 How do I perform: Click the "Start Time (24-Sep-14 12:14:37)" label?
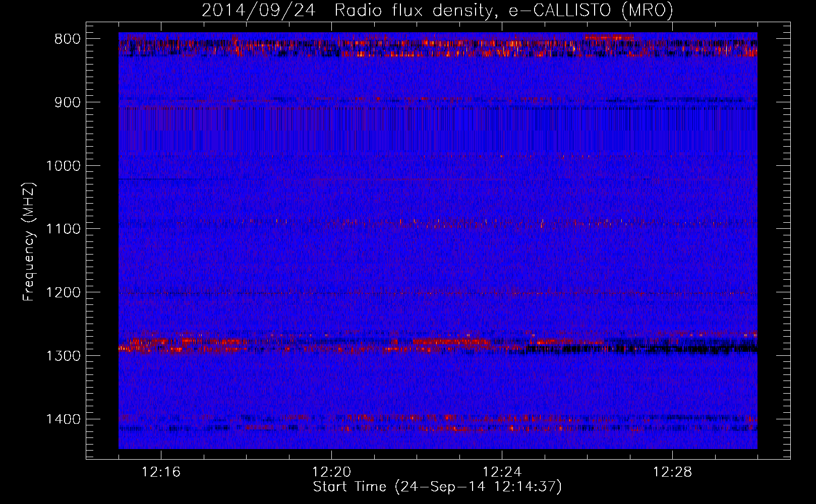[437, 487]
